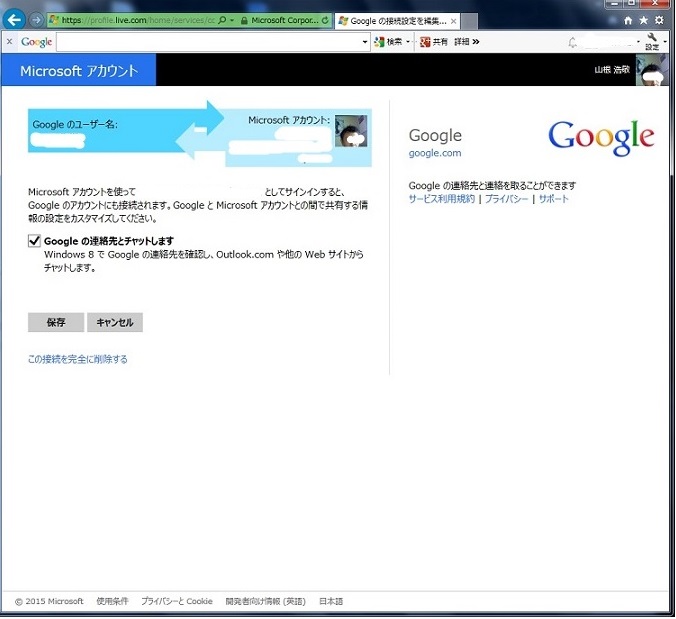The image size is (676, 619).
Task: Go back with the browser back arrow
Action: pos(13,20)
